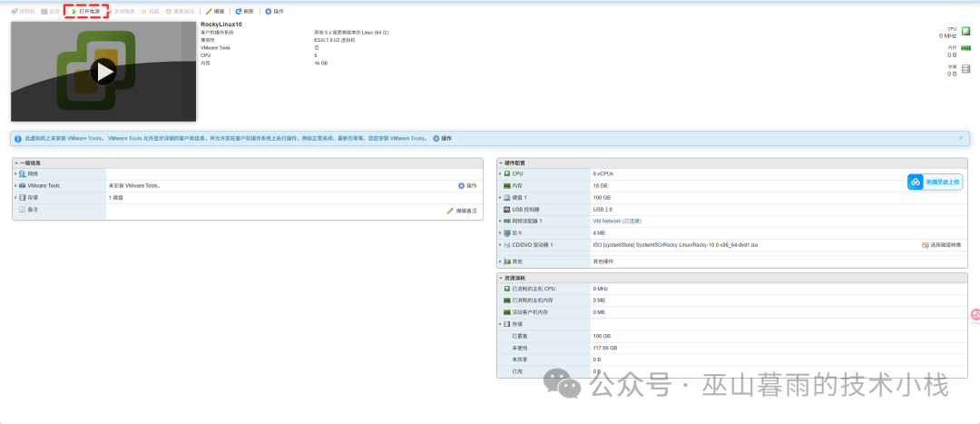Click the 内存 memory usage icon at top right
The image size is (980, 424).
965,48
